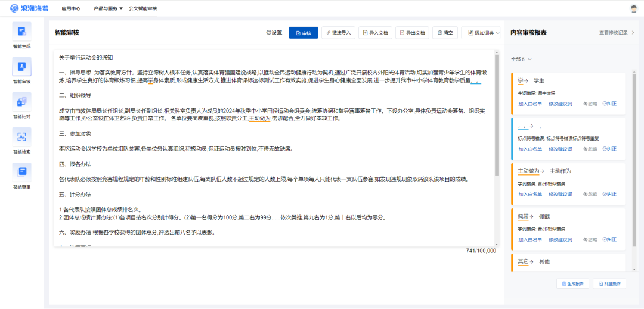Click editor scrollbar down arrow

[x=497, y=244]
